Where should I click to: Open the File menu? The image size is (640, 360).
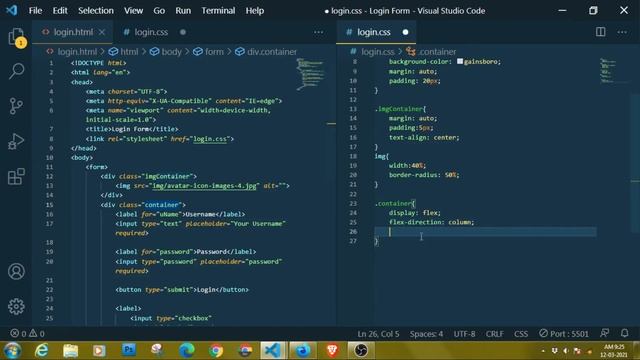[35, 11]
